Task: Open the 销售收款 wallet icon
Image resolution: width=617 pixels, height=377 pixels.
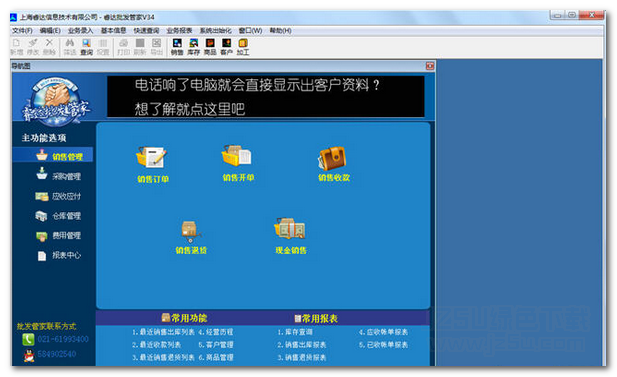Action: point(332,158)
